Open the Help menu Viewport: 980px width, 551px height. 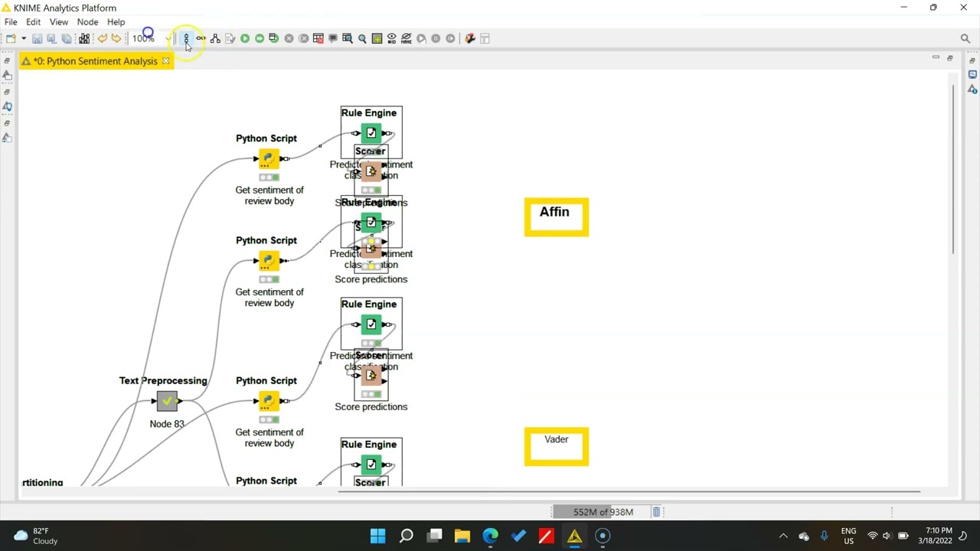[116, 22]
